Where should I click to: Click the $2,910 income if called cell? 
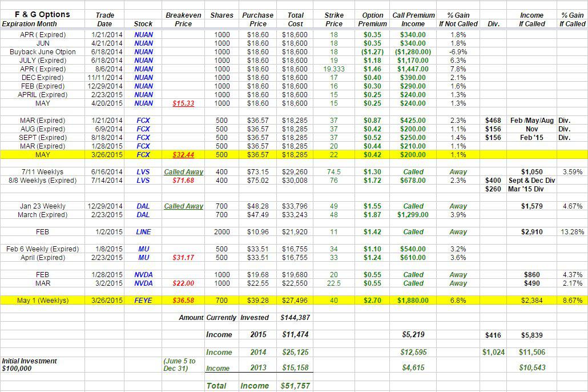tap(531, 232)
